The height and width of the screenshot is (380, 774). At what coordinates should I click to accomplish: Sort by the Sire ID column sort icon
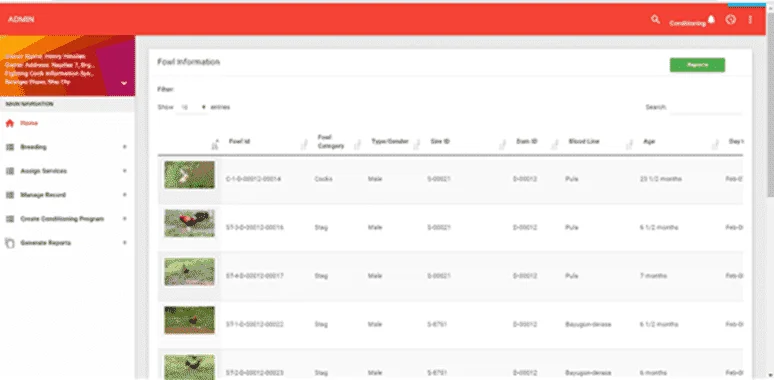pos(502,145)
